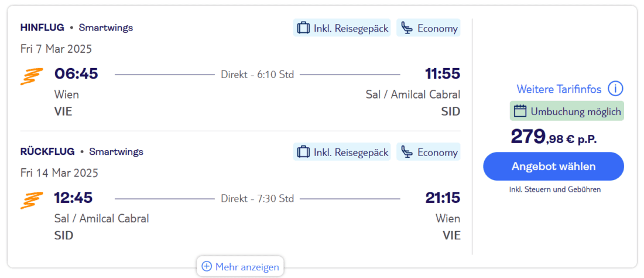Open the info icon beside Weitere Tarifinfos
644x278 pixels.
[615, 89]
